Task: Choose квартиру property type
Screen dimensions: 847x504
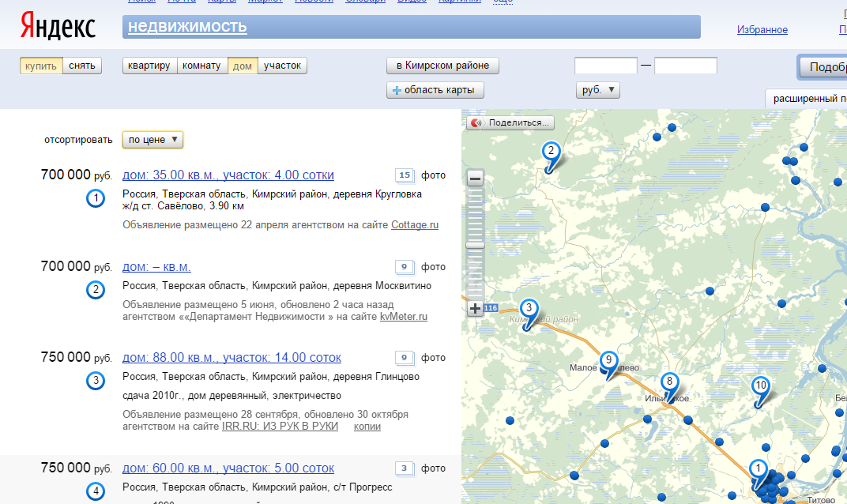Action: point(149,66)
